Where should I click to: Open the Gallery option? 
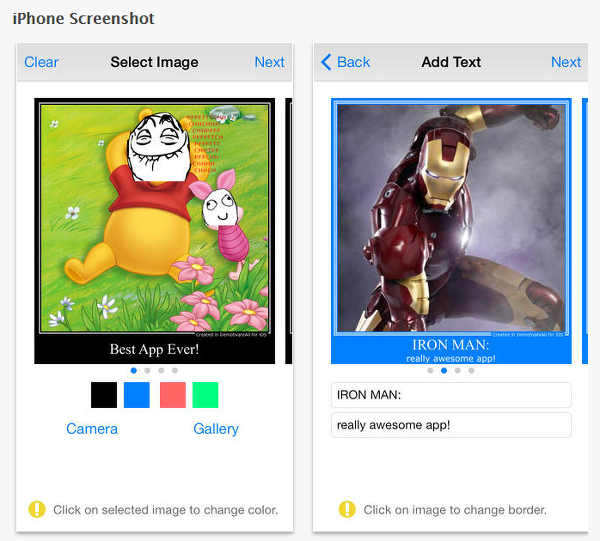(216, 429)
